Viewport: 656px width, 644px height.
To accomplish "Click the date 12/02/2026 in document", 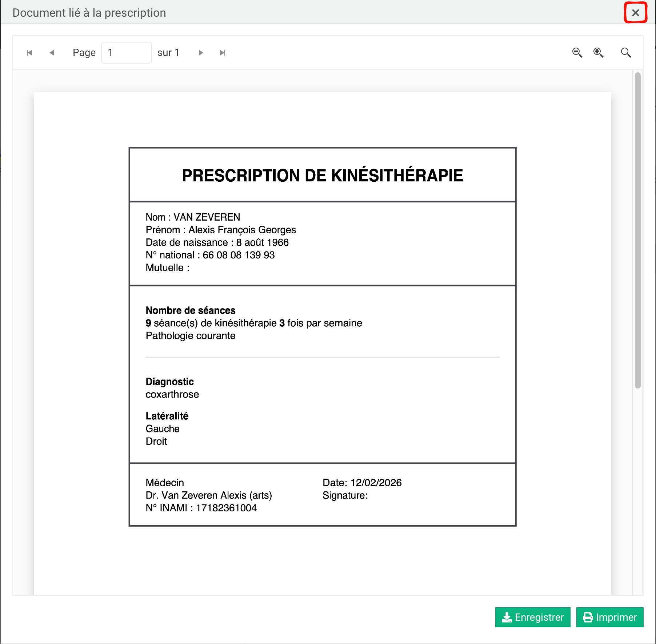I will (x=376, y=483).
